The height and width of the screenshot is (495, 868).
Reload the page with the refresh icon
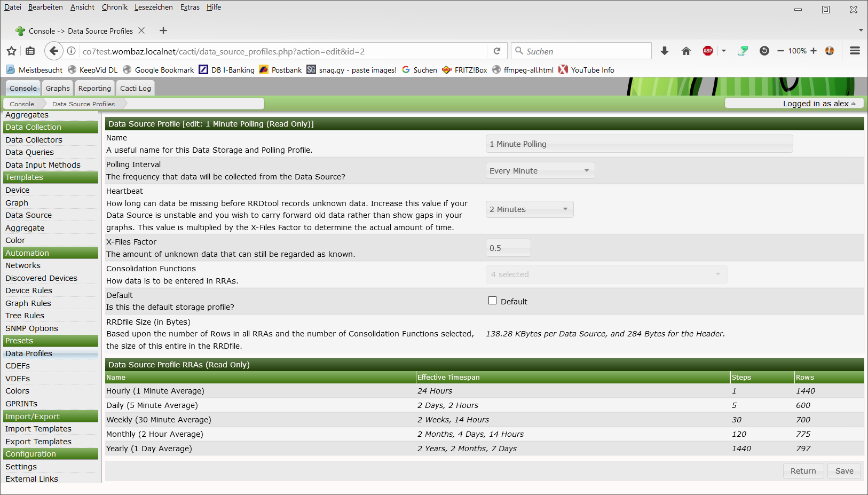[x=497, y=51]
